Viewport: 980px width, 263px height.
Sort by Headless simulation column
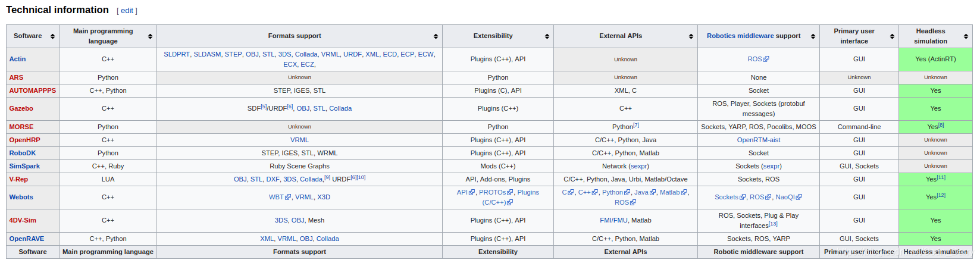966,36
